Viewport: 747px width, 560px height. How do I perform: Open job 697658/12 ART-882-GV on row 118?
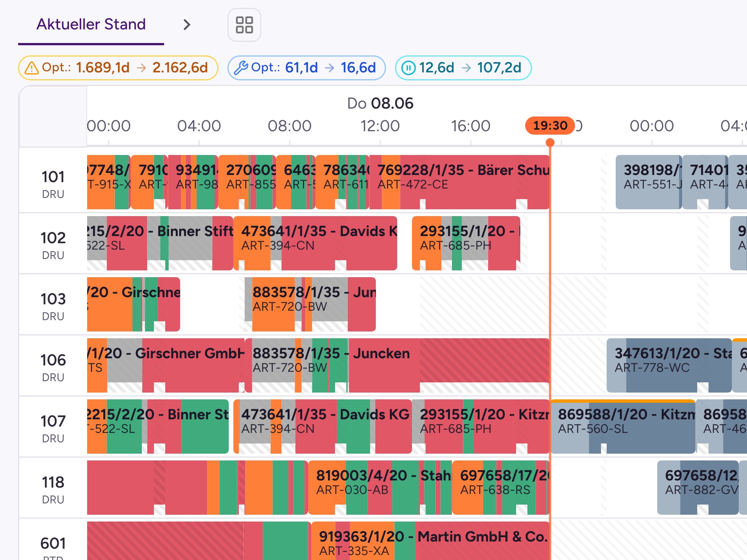(698, 487)
